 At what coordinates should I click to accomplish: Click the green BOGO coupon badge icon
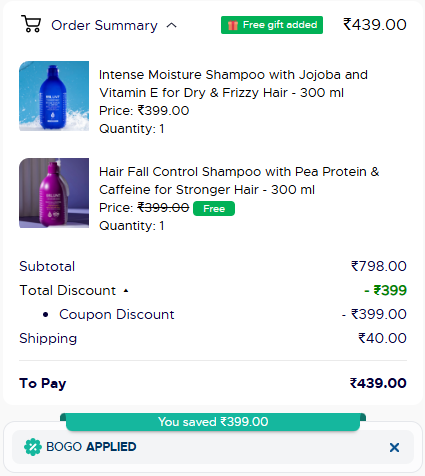33,447
